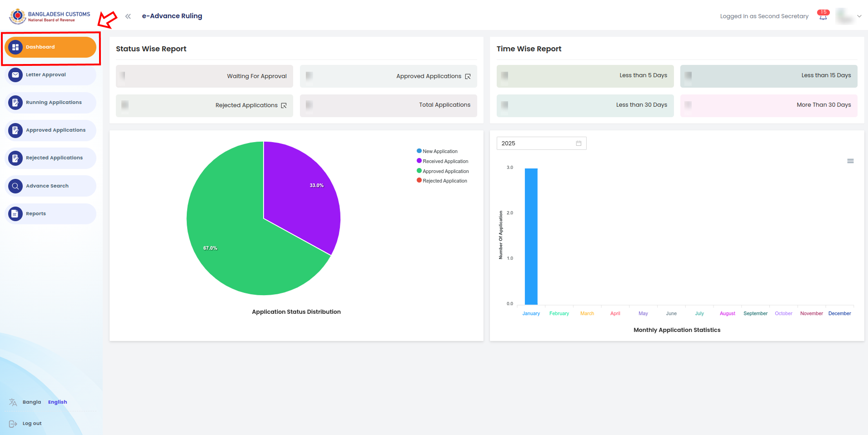Click the calendar icon in year field
Viewport: 868px width, 435px height.
[x=579, y=143]
